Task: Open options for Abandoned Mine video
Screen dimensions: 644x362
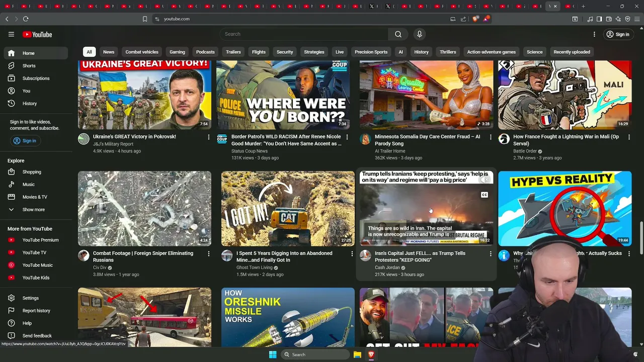Action: pyautogui.click(x=352, y=253)
